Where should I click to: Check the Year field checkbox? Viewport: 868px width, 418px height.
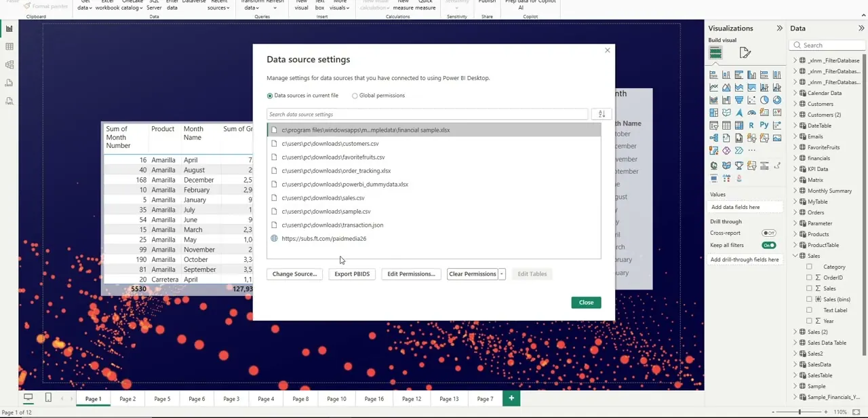pos(809,321)
